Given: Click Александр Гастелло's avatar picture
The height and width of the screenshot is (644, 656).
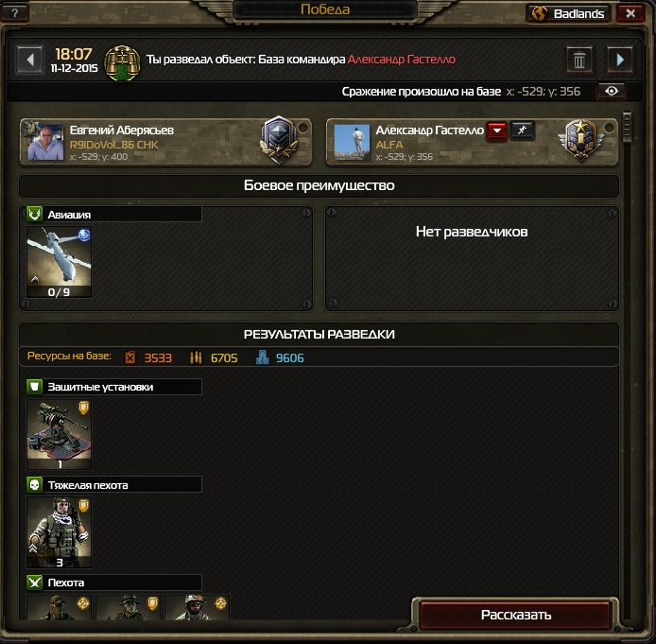Looking at the screenshot, I should pos(353,143).
